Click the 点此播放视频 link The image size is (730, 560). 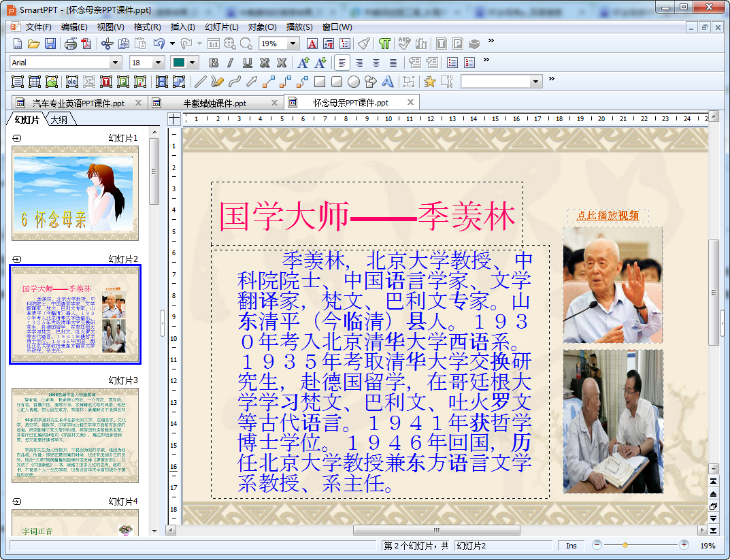tap(608, 216)
